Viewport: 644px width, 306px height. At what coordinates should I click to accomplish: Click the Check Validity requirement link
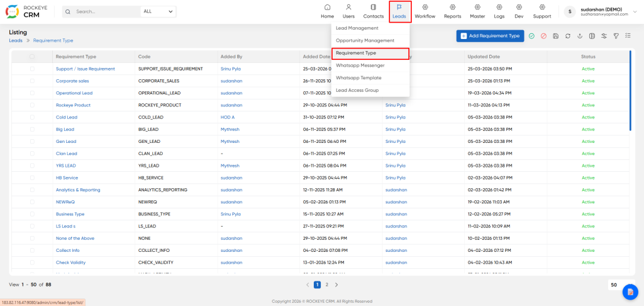(x=70, y=263)
